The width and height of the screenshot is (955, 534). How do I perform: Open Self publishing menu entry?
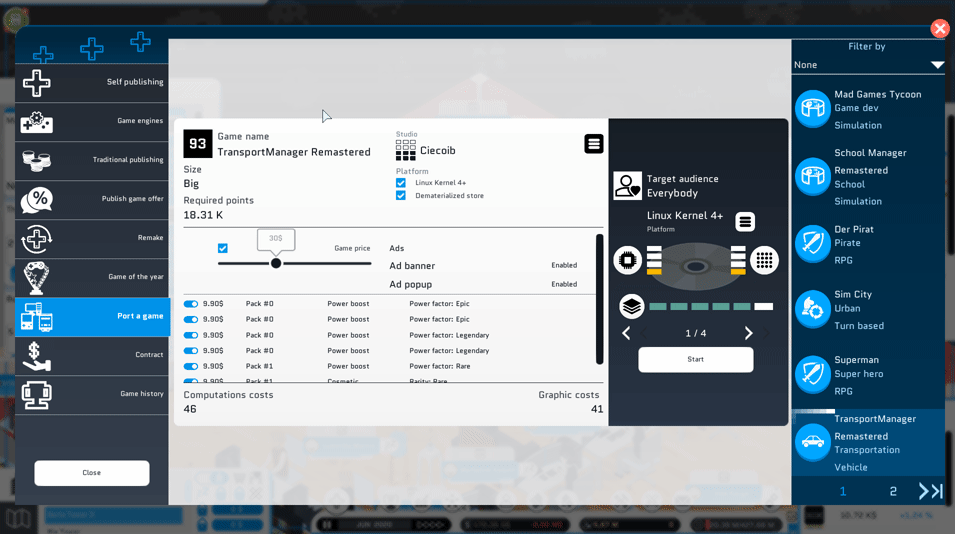tap(92, 82)
